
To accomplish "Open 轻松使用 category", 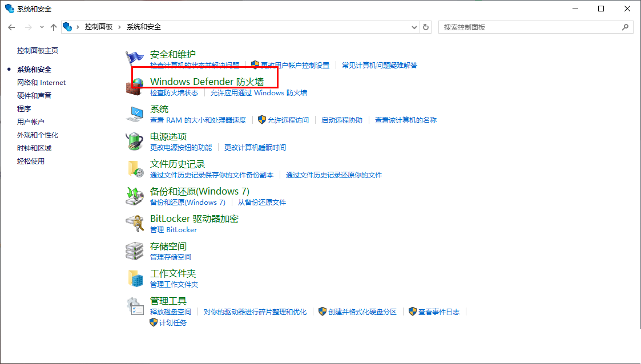I will pyautogui.click(x=31, y=161).
